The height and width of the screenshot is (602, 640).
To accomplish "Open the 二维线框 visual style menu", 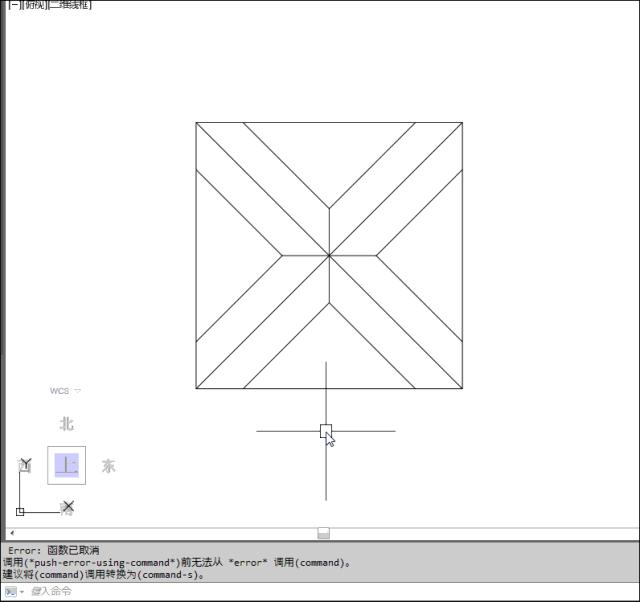I will pyautogui.click(x=70, y=5).
